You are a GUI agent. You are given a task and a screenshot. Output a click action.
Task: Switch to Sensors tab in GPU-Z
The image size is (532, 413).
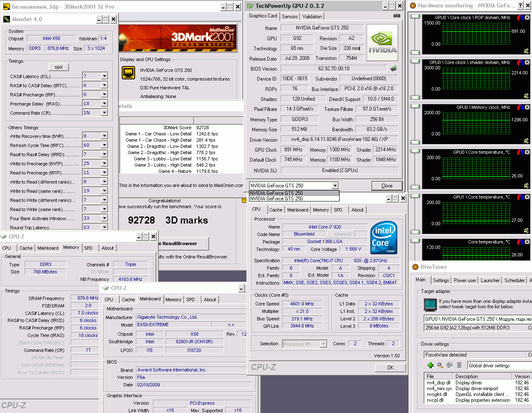[290, 17]
